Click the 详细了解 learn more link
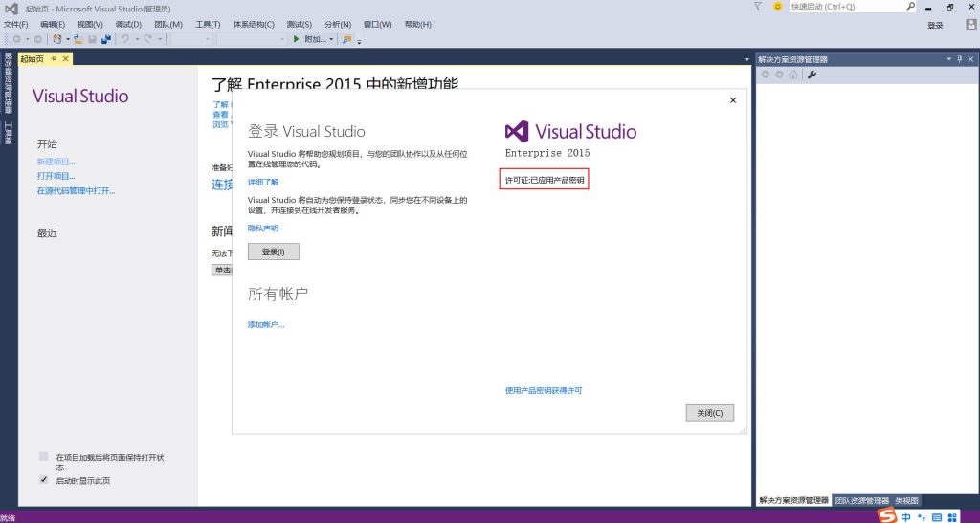The width and height of the screenshot is (980, 523). (263, 183)
